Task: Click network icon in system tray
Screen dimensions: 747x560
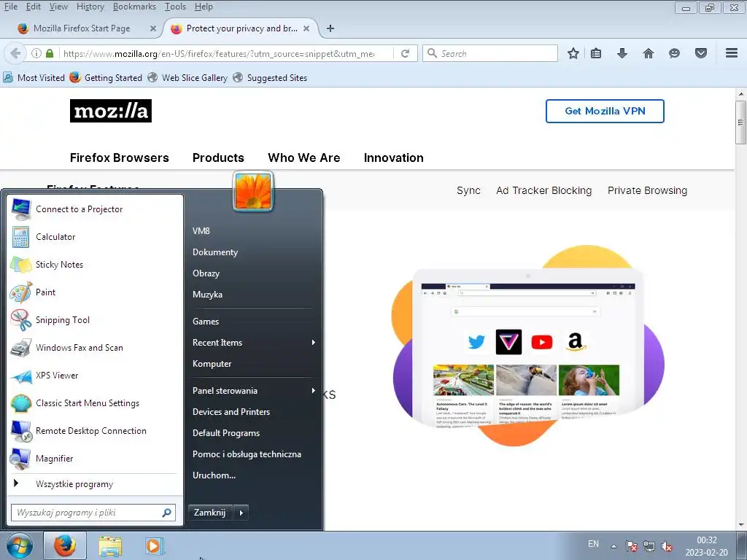Action: (649, 546)
